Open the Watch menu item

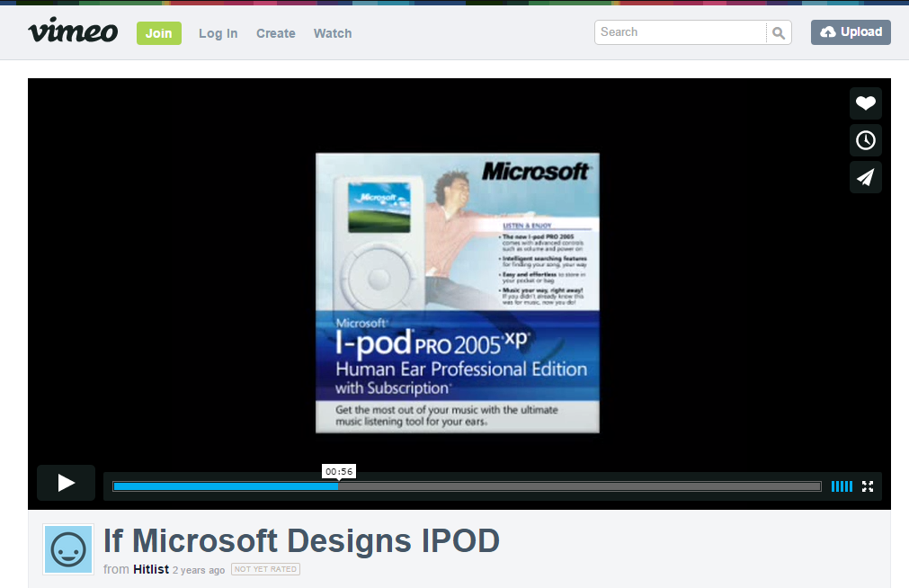click(333, 33)
